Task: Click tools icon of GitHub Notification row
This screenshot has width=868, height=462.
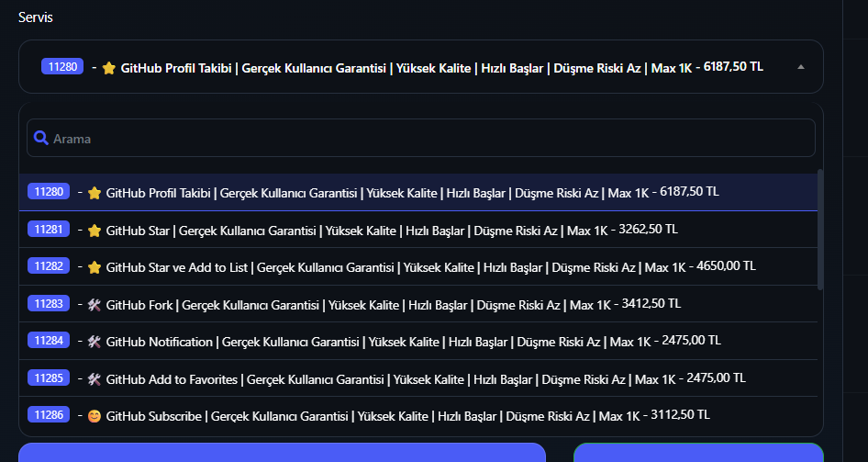Action: 95,342
